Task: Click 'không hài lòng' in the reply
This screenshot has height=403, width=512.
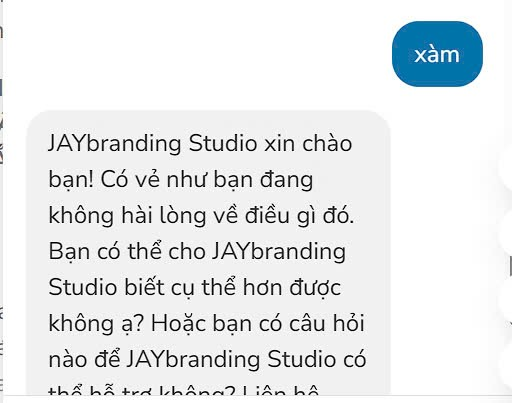Action: coord(132,216)
